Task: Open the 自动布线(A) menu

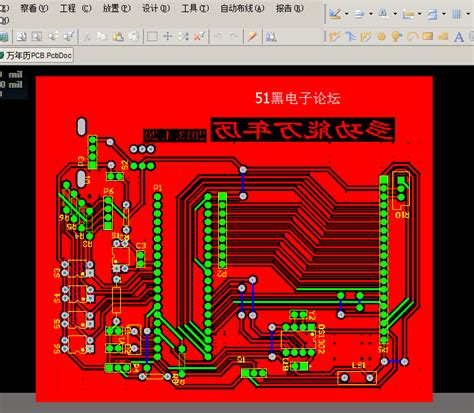Action: coord(242,8)
